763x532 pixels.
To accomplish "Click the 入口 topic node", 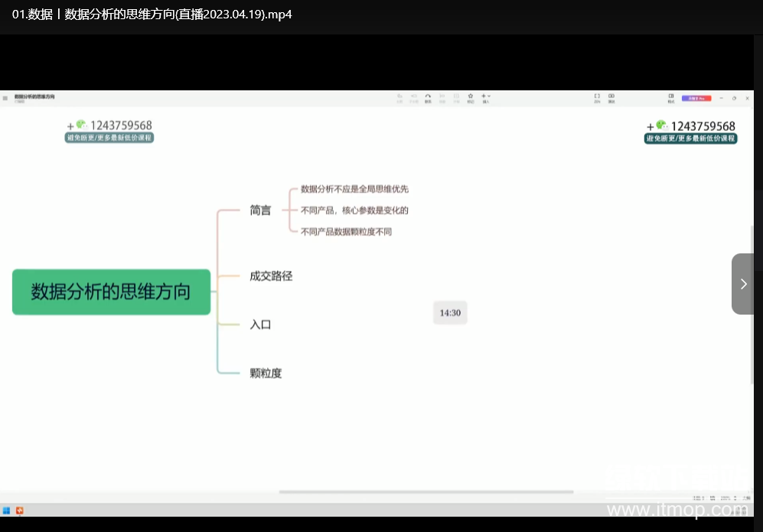I will 260,325.
